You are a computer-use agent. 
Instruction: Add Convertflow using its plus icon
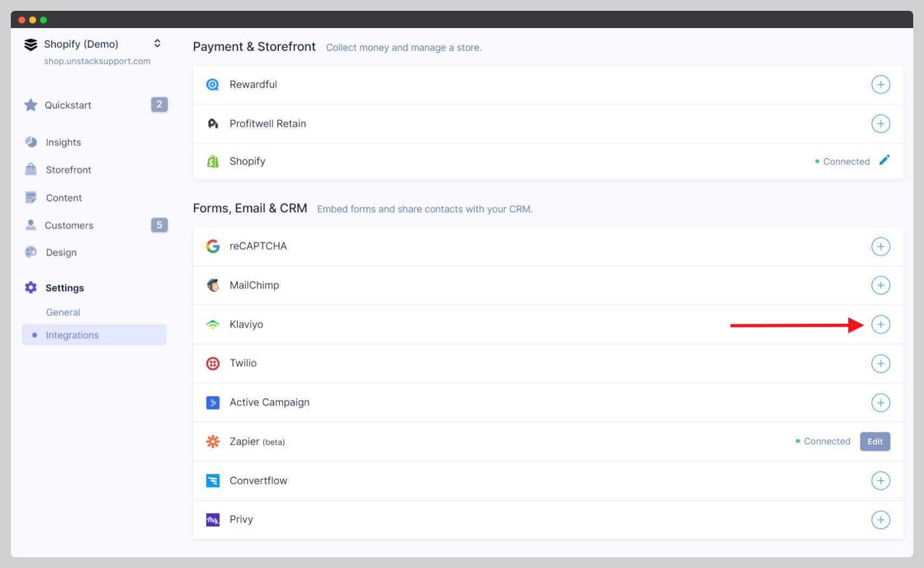click(x=880, y=481)
